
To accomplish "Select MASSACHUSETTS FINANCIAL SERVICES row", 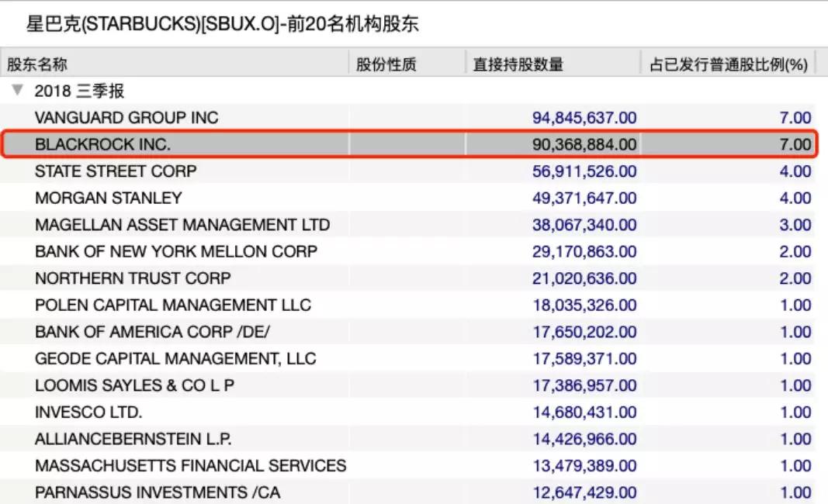I will point(190,465).
